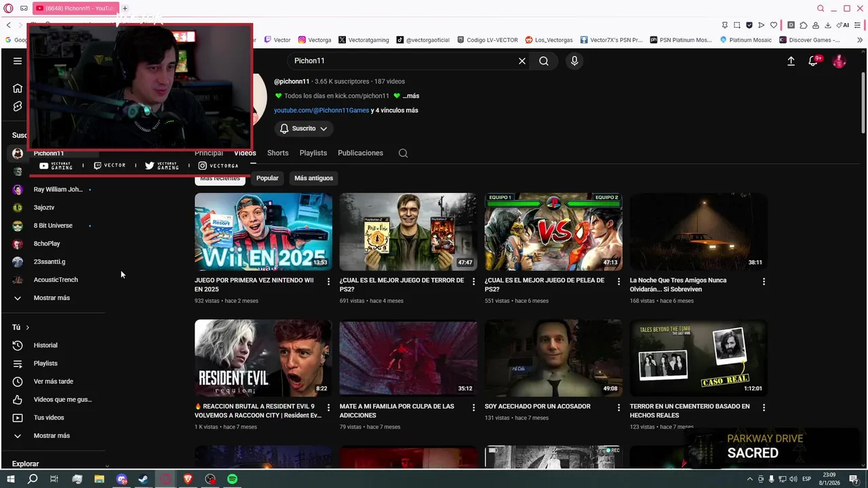868x488 pixels.
Task: Open options for Mate a mi familia video
Action: 474,407
